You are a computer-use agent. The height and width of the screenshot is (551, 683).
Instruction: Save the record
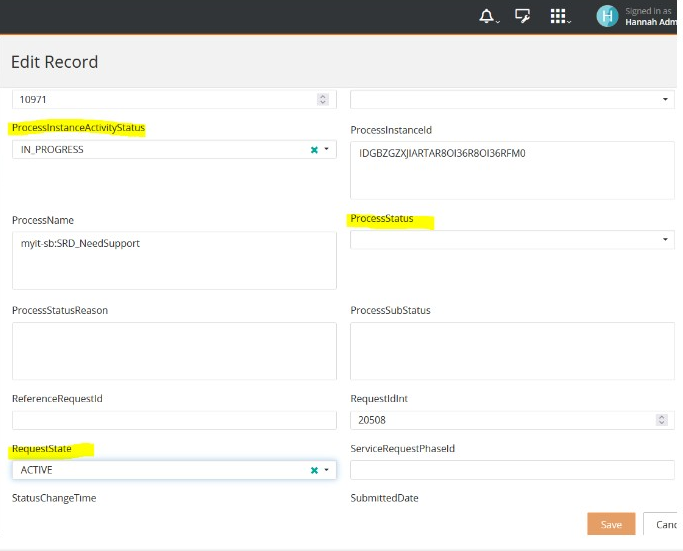click(x=611, y=524)
